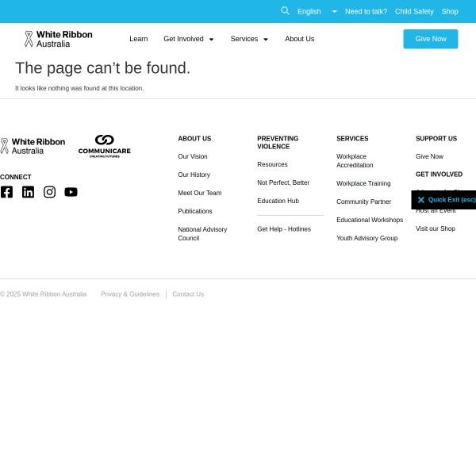476x476 pixels.
Task: Open Privacy & Guidelines footer link
Action: point(130,294)
